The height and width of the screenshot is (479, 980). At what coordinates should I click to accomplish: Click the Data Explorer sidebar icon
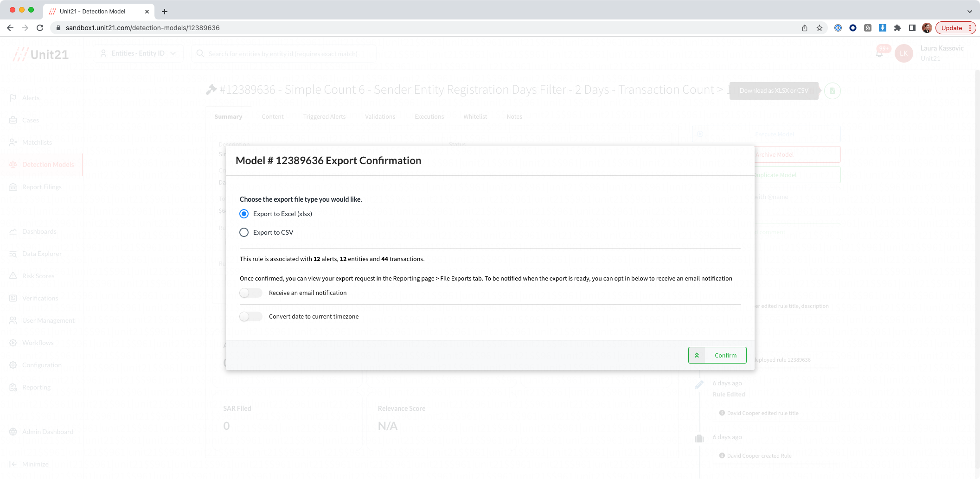[x=13, y=254]
